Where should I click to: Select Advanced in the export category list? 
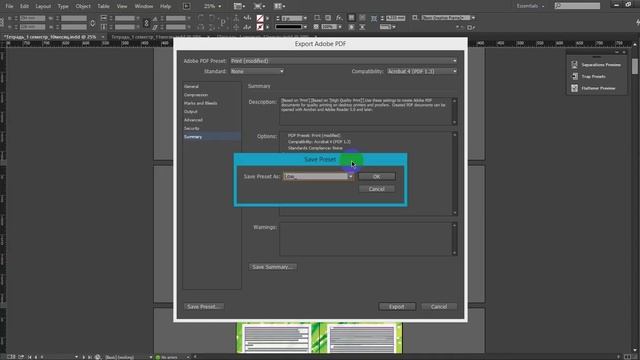tap(193, 120)
